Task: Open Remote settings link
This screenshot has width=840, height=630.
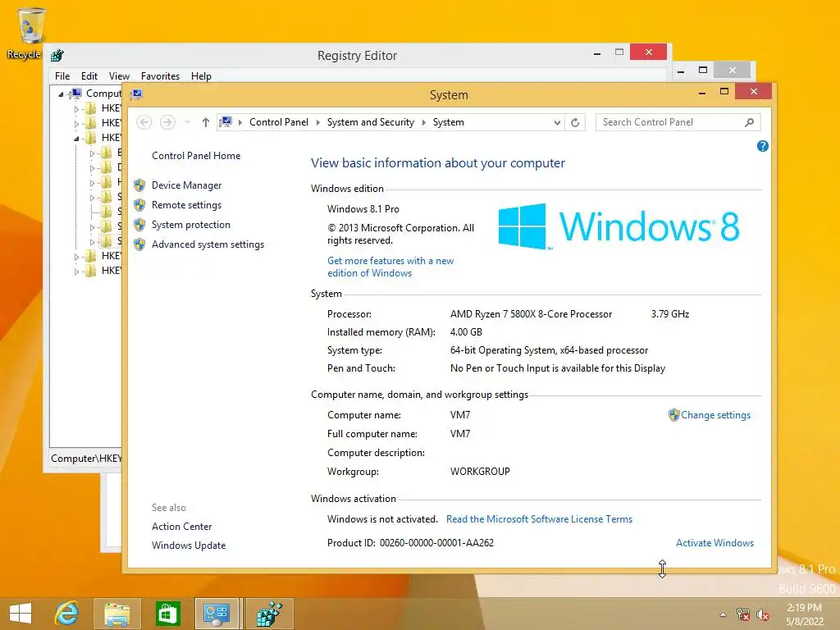Action: [x=186, y=205]
